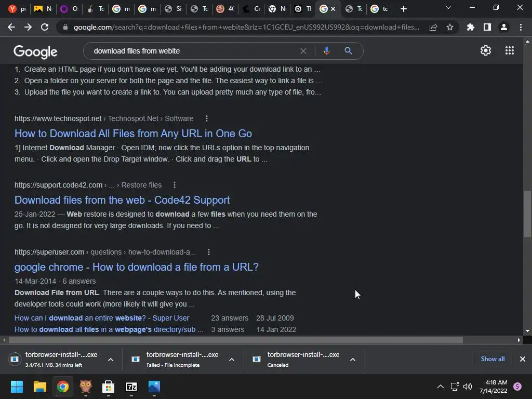Click the scroll right arrow of horizontal scrollbar
Screen dimensions: 532x399
click(x=519, y=340)
